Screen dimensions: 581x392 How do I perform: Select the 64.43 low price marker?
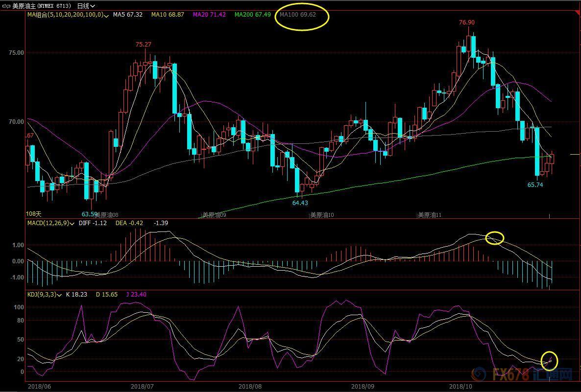[x=300, y=203]
